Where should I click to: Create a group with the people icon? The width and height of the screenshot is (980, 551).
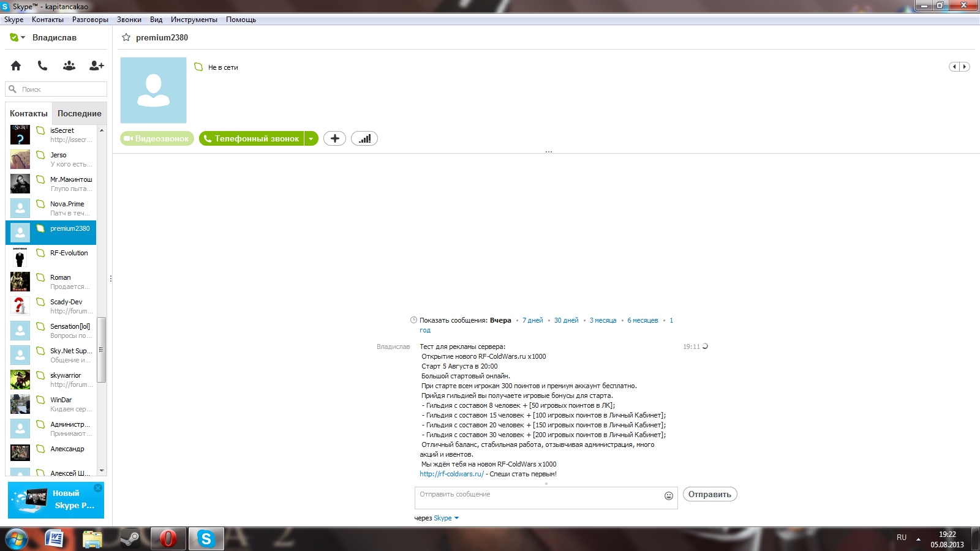[69, 66]
